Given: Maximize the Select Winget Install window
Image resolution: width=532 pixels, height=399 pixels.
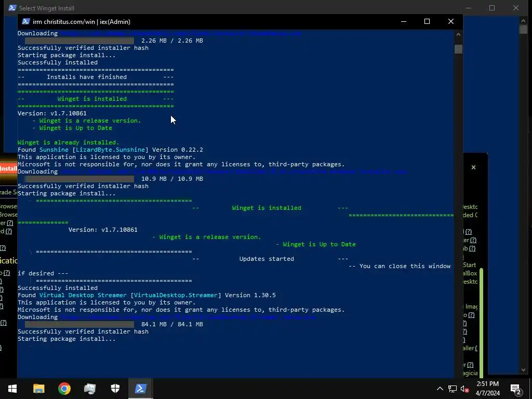Looking at the screenshot, I should click(492, 8).
